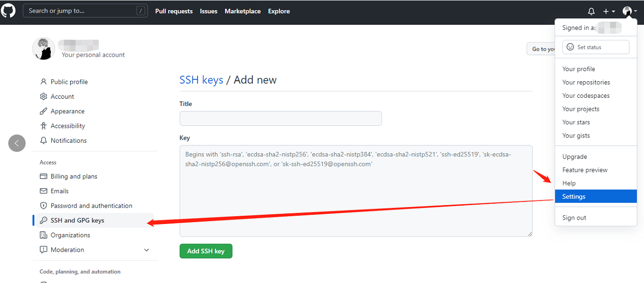Select Help in the user menu
The image size is (644, 283).
tap(596, 183)
